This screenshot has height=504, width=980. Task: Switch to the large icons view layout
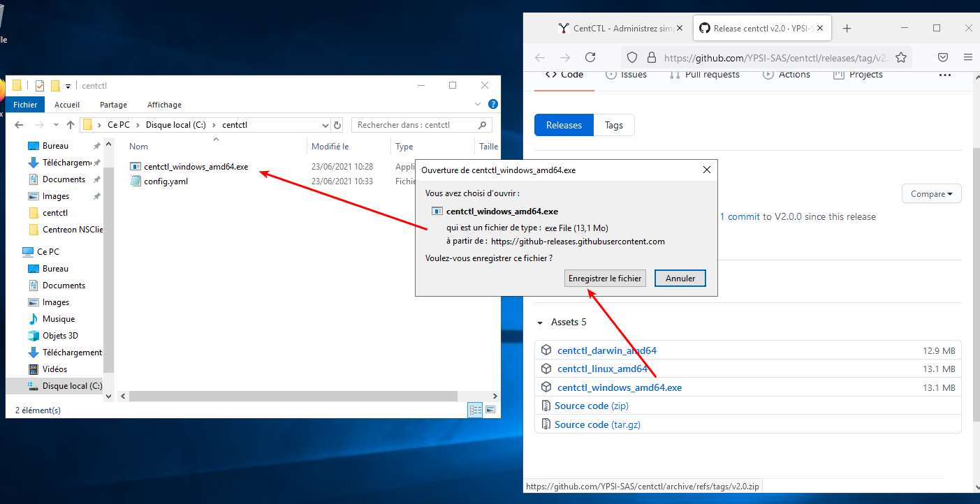click(x=490, y=410)
